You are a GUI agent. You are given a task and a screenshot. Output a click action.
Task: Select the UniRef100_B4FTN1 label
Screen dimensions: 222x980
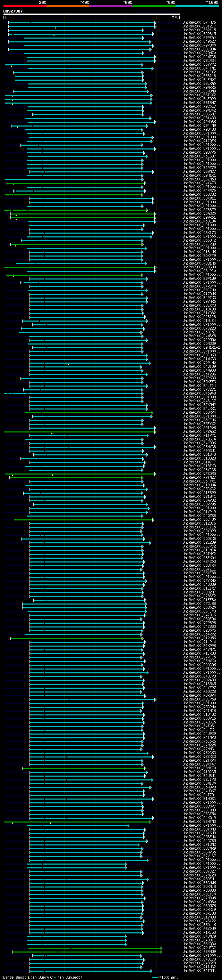coord(199,68)
